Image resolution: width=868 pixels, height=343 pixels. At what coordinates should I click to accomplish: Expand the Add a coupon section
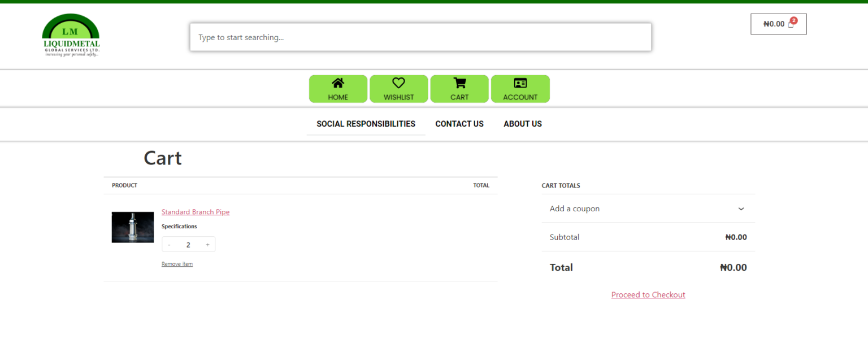(x=574, y=209)
